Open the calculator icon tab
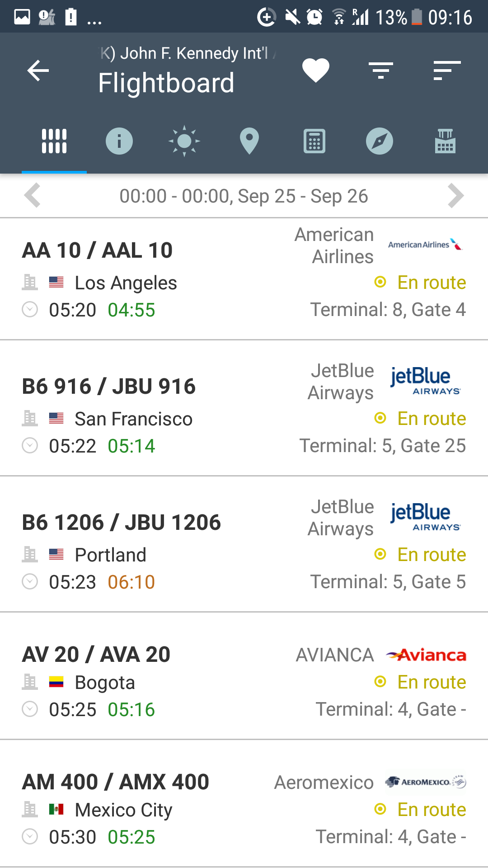This screenshot has width=488, height=868. click(x=314, y=141)
